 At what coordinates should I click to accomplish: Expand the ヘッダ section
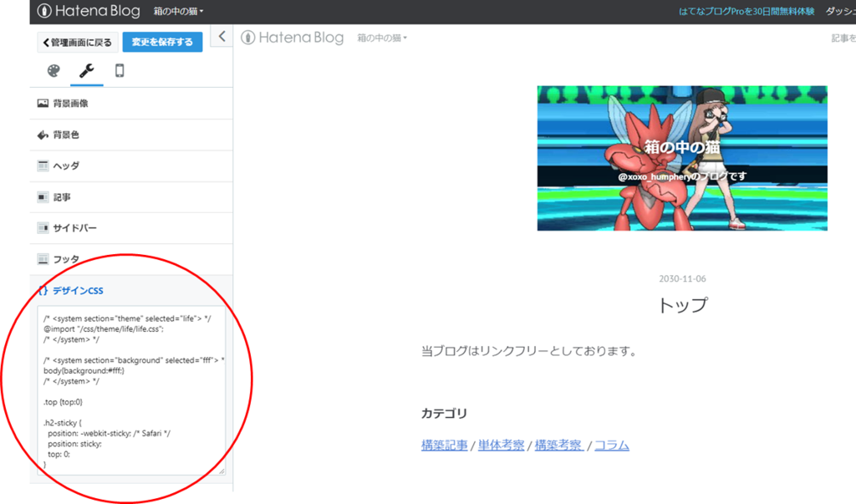click(x=131, y=166)
